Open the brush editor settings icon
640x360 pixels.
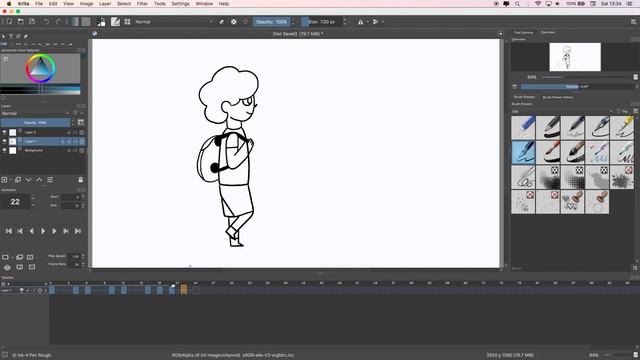(x=116, y=22)
